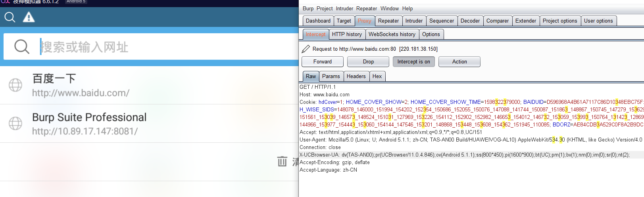Open the Action dropdown button
The image size is (644, 197).
click(x=459, y=61)
